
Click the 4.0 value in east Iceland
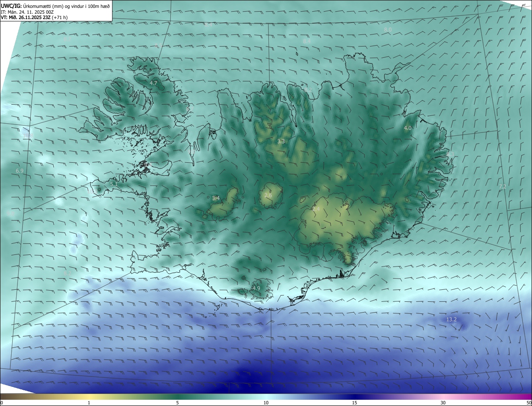click(408, 128)
